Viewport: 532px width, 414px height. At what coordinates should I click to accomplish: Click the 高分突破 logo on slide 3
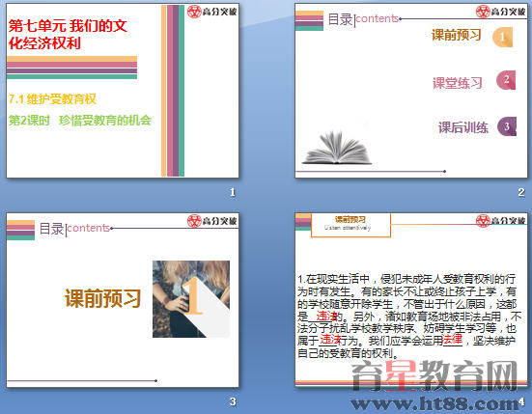(212, 221)
